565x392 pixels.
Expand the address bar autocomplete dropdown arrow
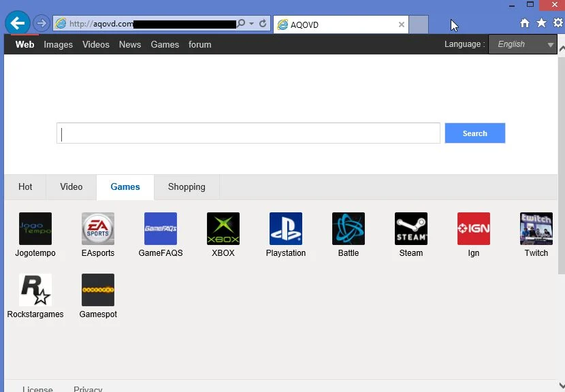251,24
